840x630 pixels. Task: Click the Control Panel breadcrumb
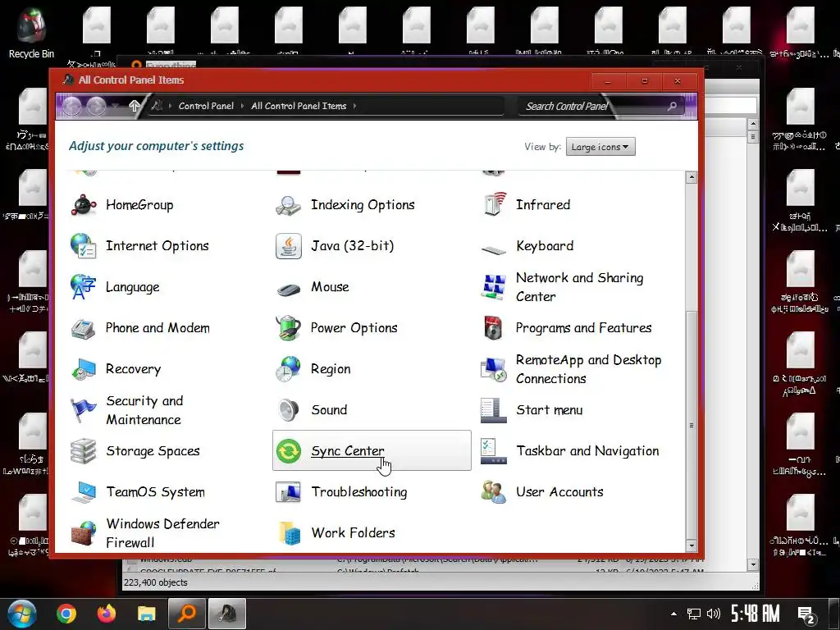tap(206, 106)
